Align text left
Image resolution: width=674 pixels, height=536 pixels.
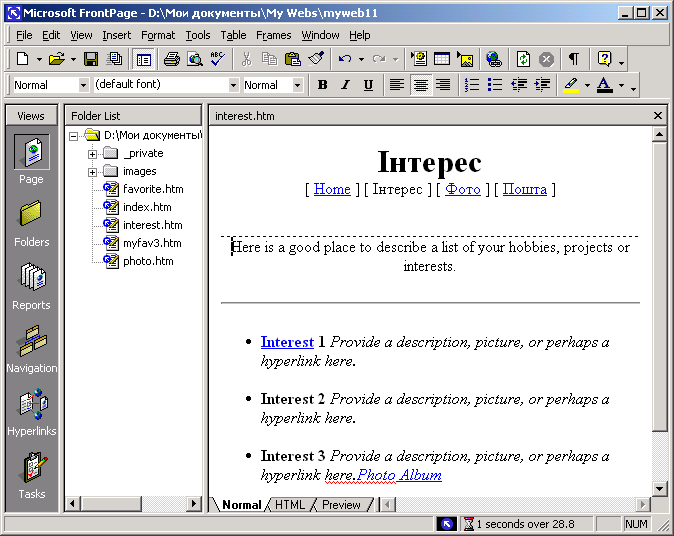pyautogui.click(x=397, y=85)
